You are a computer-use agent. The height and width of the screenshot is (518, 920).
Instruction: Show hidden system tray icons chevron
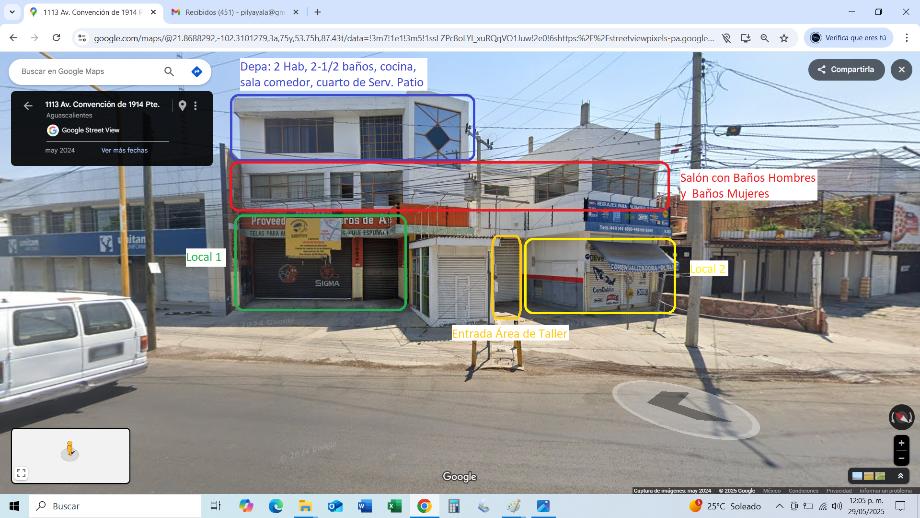click(x=779, y=506)
